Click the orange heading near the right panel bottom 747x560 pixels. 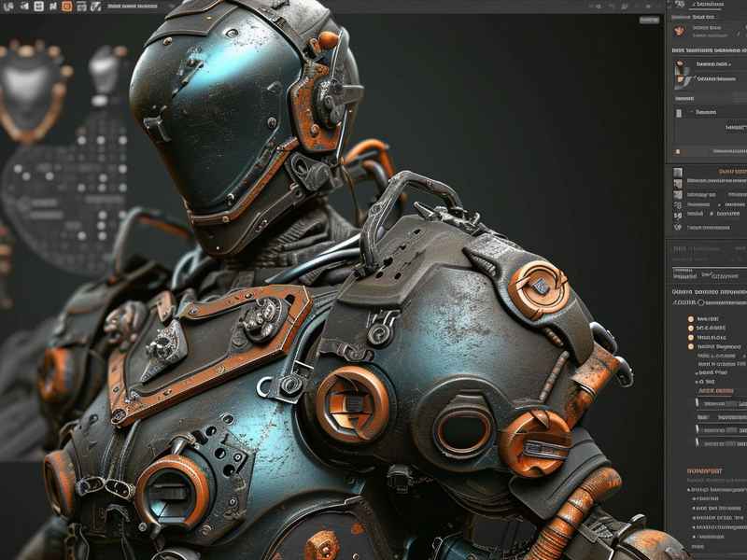[x=705, y=471]
